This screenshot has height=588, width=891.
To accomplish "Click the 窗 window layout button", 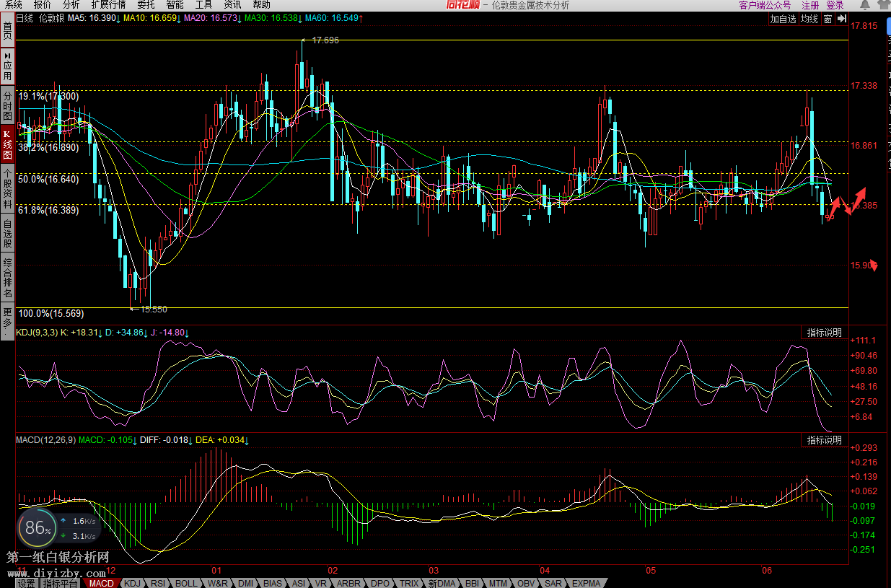I will (828, 19).
